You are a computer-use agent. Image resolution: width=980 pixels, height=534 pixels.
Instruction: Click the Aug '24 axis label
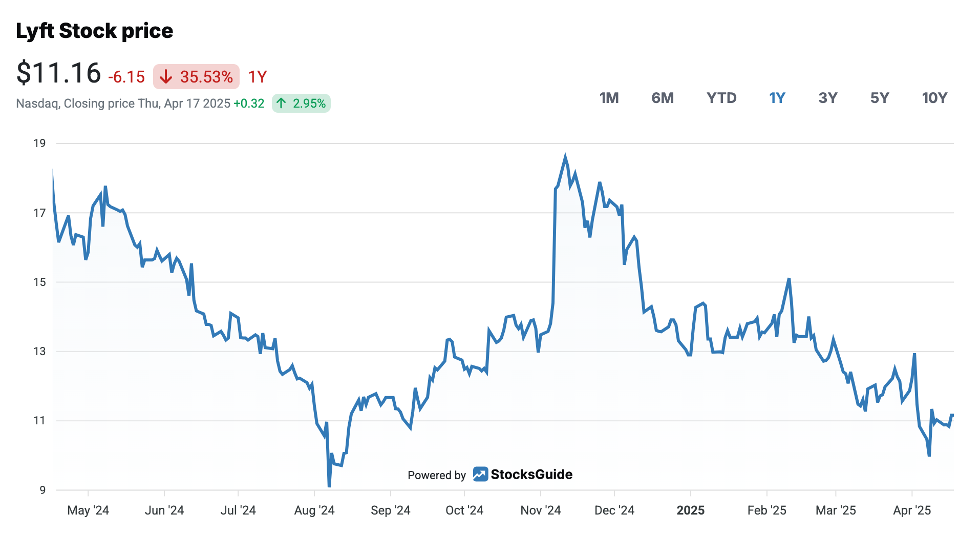[x=314, y=510]
